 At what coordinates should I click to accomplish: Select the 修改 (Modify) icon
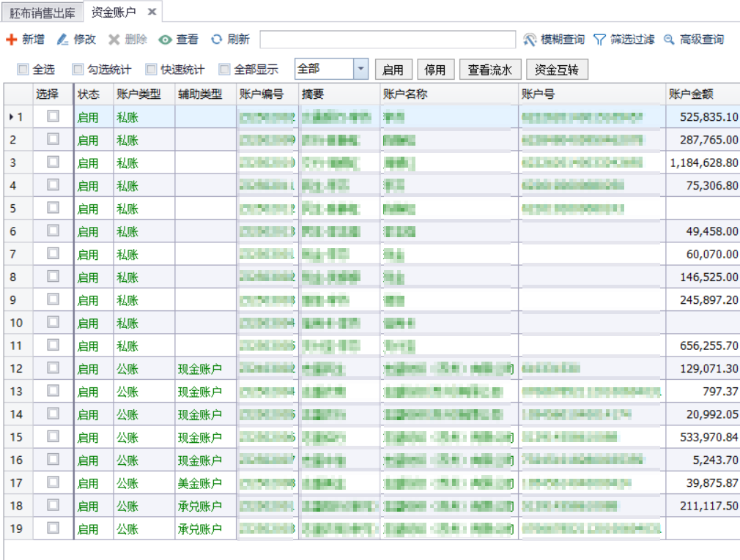pyautogui.click(x=63, y=39)
